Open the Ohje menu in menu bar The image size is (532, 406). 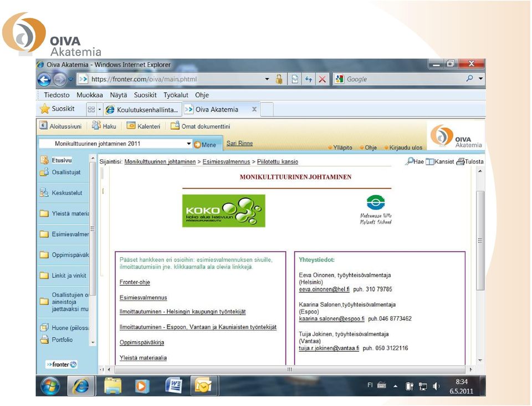(x=202, y=95)
